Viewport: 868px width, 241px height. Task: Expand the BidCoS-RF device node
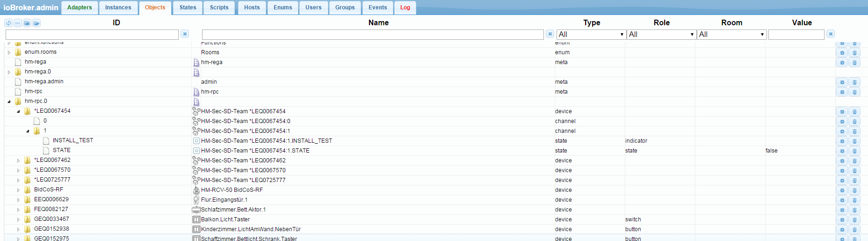point(18,190)
